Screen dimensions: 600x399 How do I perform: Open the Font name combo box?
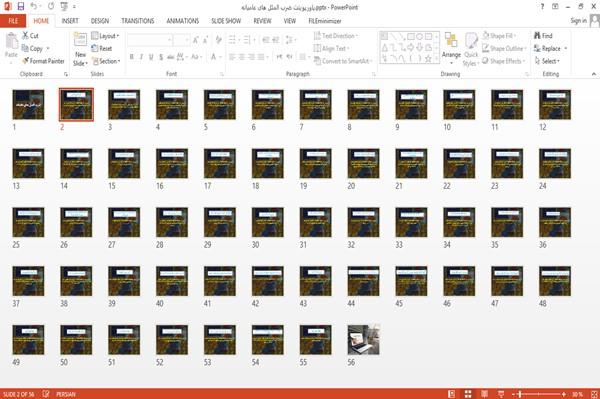pos(149,40)
